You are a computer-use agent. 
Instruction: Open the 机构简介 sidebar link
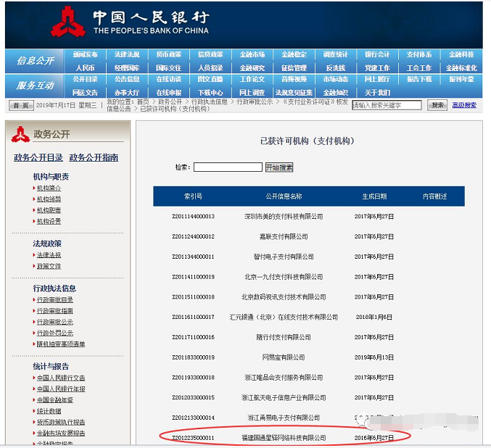(49, 188)
